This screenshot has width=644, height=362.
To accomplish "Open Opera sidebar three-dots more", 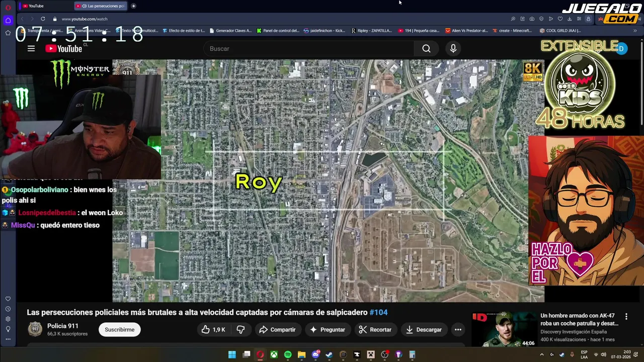I will [x=8, y=339].
